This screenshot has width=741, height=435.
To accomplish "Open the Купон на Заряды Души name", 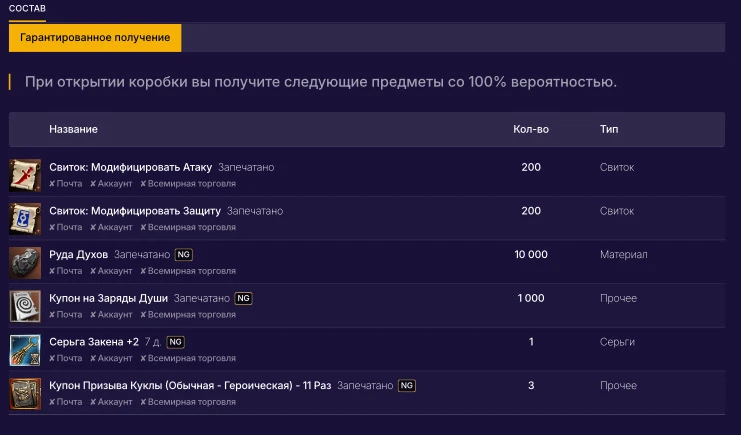I will pos(108,298).
